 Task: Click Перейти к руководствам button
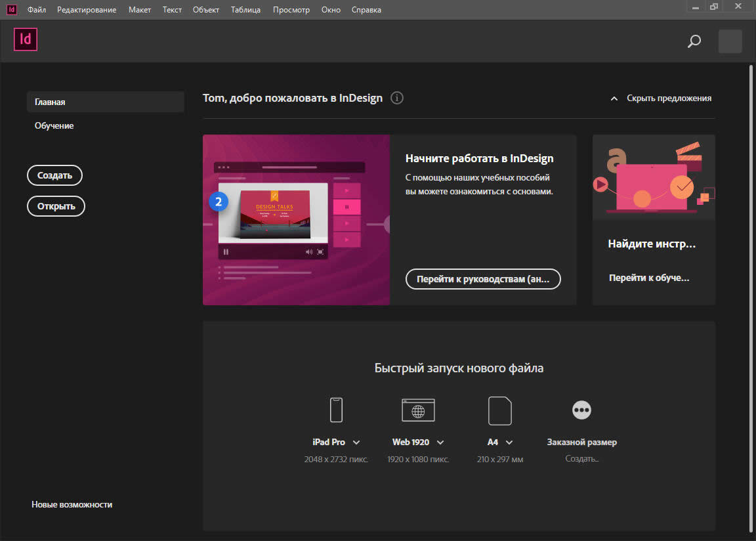483,278
